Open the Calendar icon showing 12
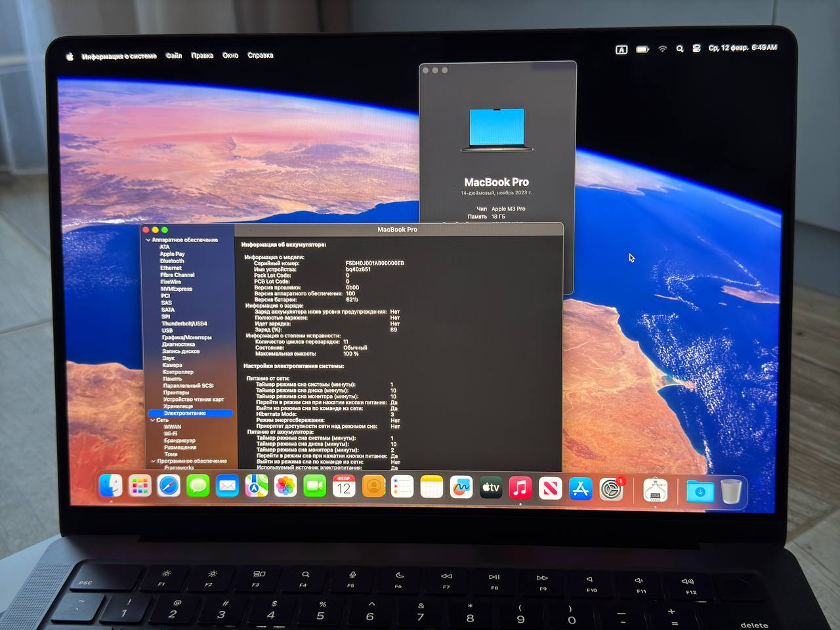 point(344,486)
